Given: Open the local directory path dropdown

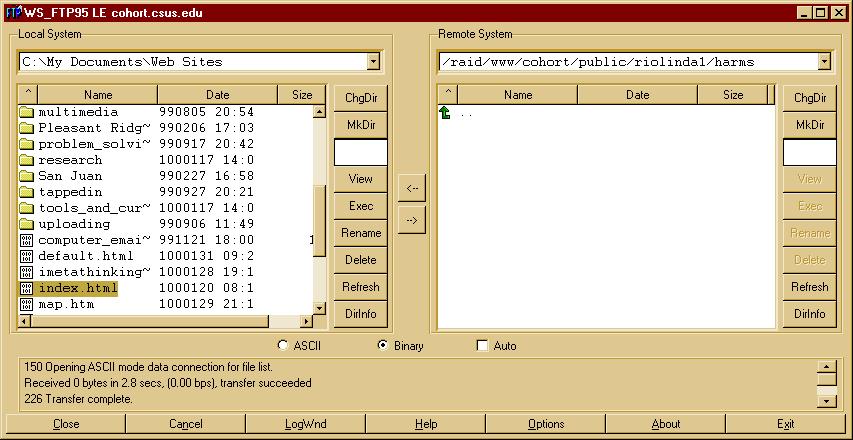Looking at the screenshot, I should (373, 61).
